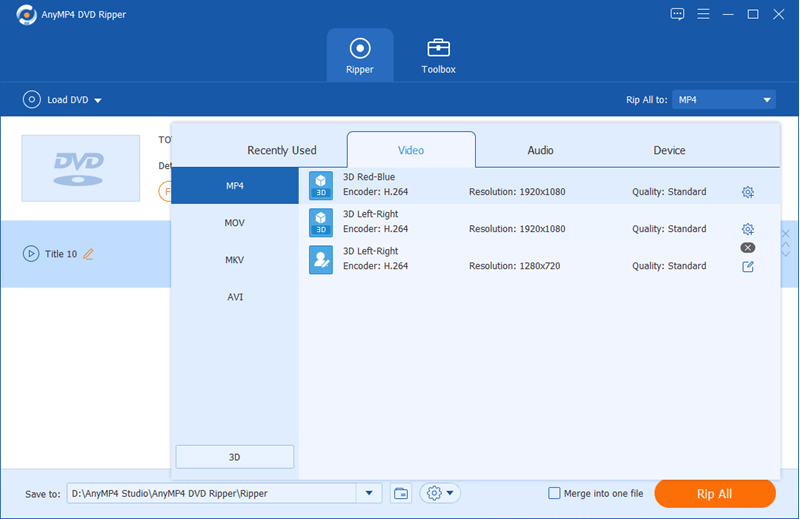This screenshot has height=519, width=800.
Task: Click the DVD thumbnail image
Action: [x=81, y=168]
